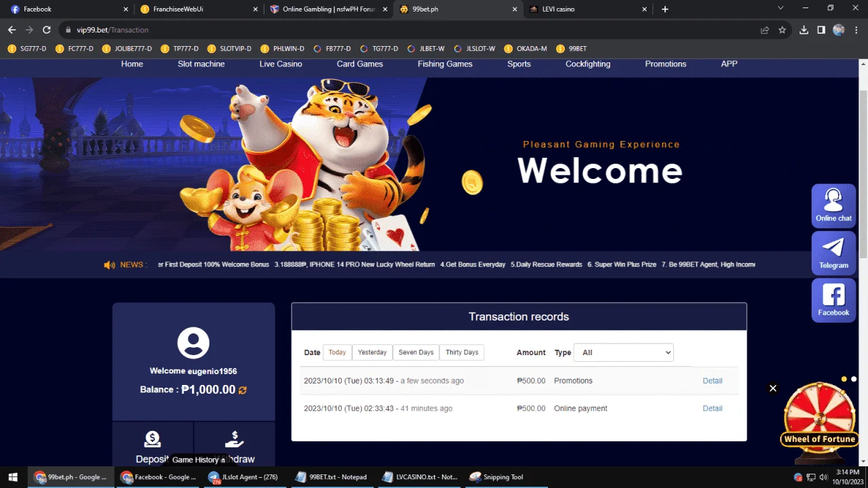Share this page icon in address bar
Screen dimensions: 868x488
point(765,30)
